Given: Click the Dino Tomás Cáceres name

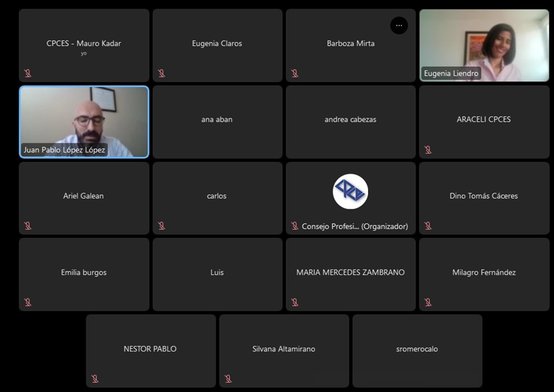Looking at the screenshot, I should [x=484, y=196].
